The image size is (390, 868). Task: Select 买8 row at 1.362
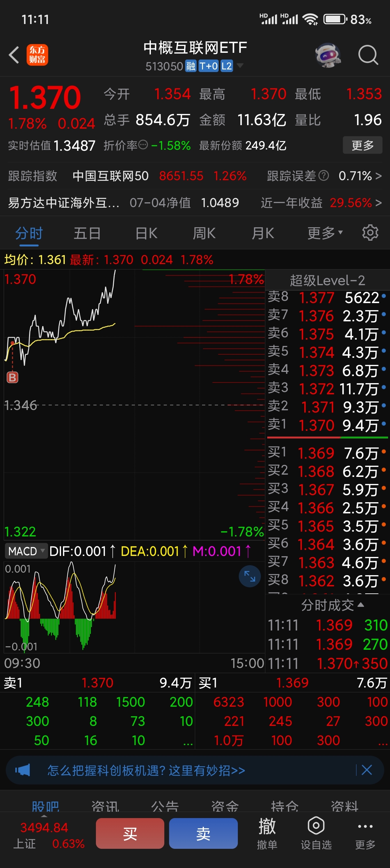(327, 581)
